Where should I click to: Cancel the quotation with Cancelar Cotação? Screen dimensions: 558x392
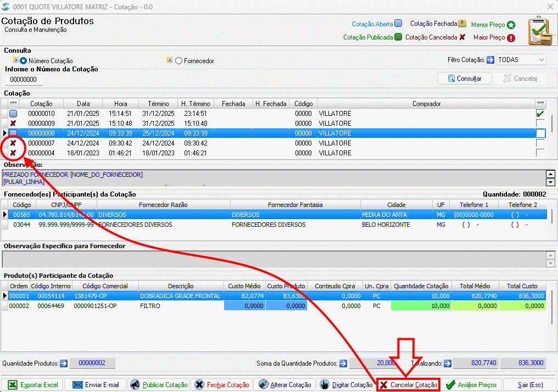[408, 384]
